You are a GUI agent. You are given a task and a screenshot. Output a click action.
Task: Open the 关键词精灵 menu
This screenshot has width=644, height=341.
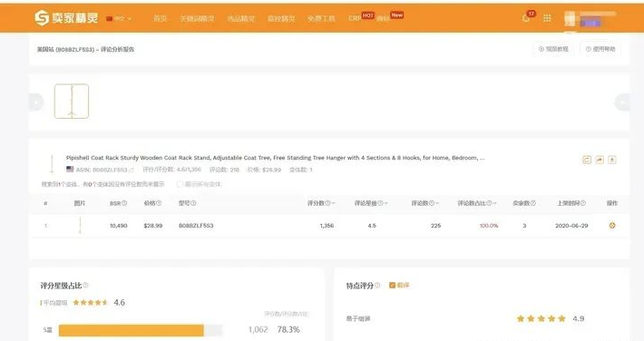(197, 18)
